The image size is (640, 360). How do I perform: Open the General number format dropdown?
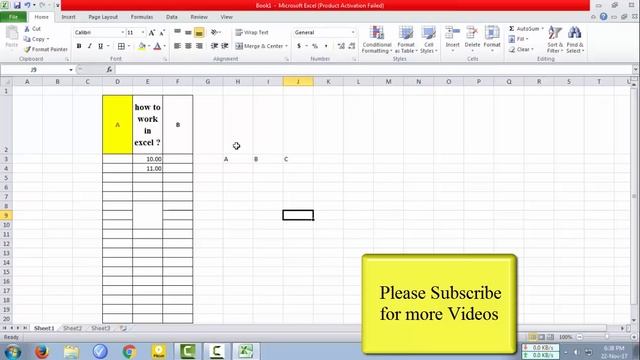pos(353,32)
